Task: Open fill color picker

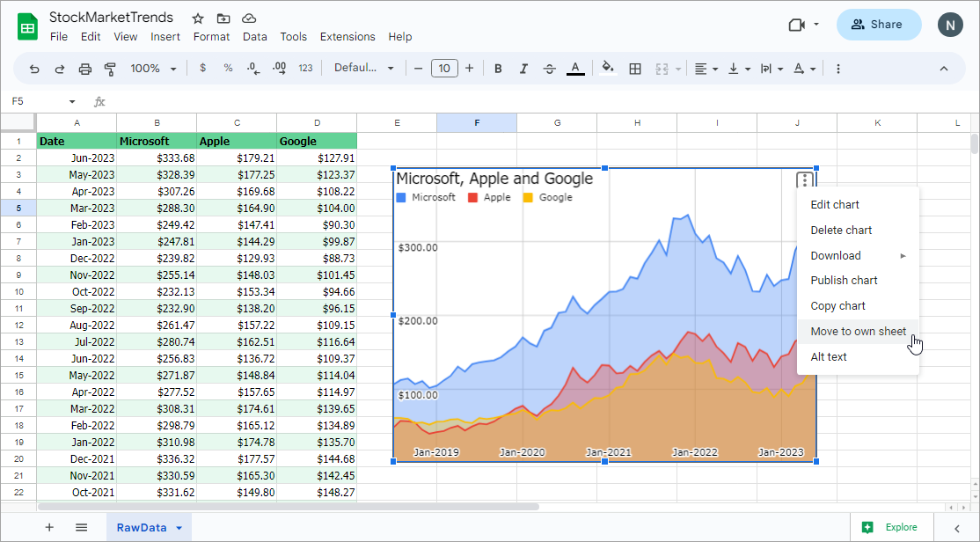Action: (x=608, y=68)
